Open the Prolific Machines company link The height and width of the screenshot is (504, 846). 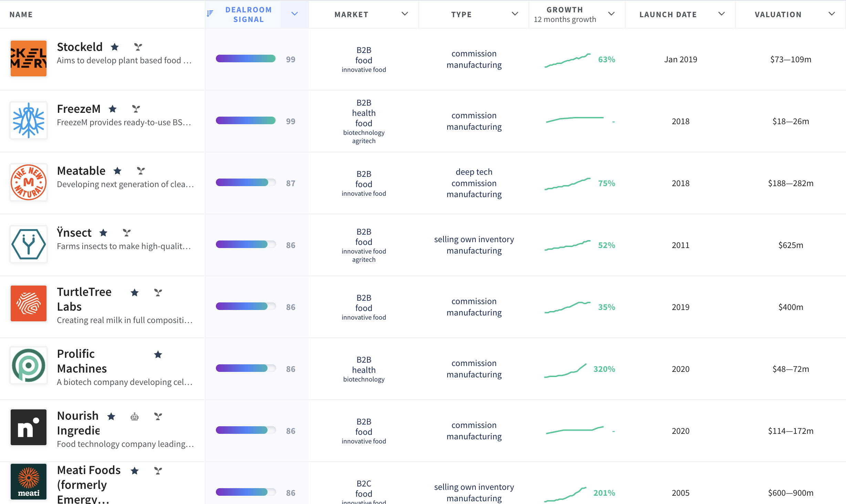point(82,361)
